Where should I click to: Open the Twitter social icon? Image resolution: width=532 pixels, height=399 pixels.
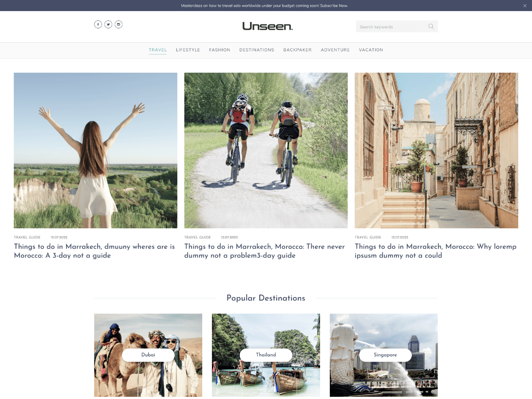108,24
